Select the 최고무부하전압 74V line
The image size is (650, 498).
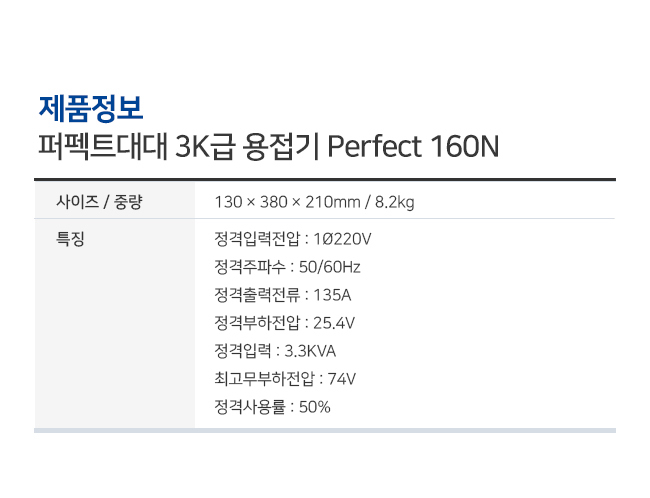285,379
